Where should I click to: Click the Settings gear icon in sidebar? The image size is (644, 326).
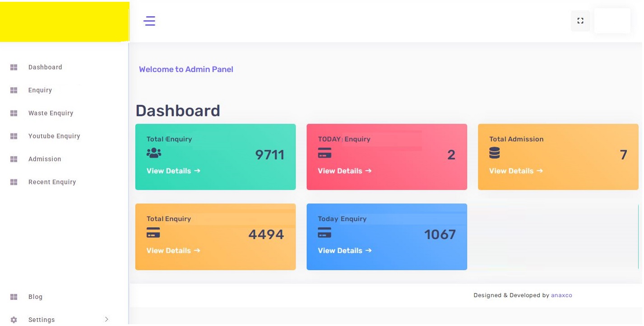(14, 320)
